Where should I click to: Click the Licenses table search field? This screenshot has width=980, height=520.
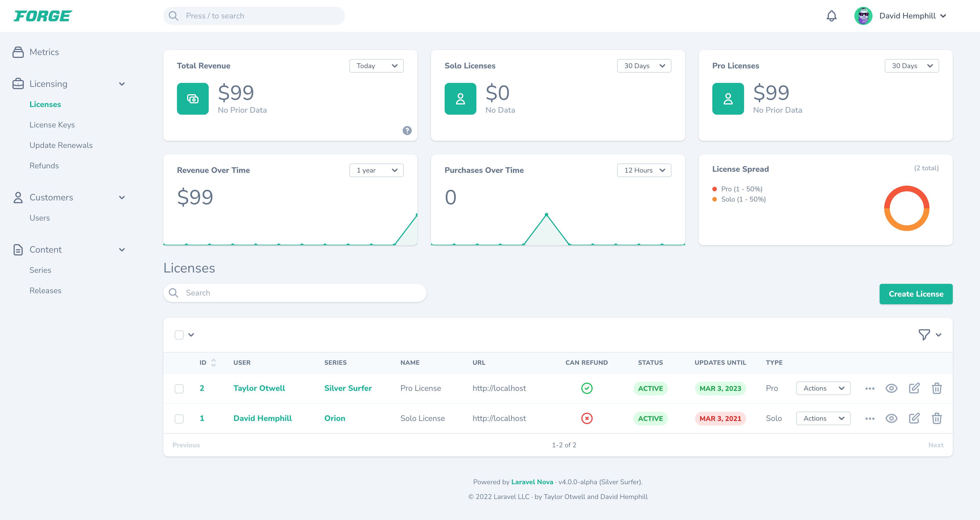[x=295, y=293]
